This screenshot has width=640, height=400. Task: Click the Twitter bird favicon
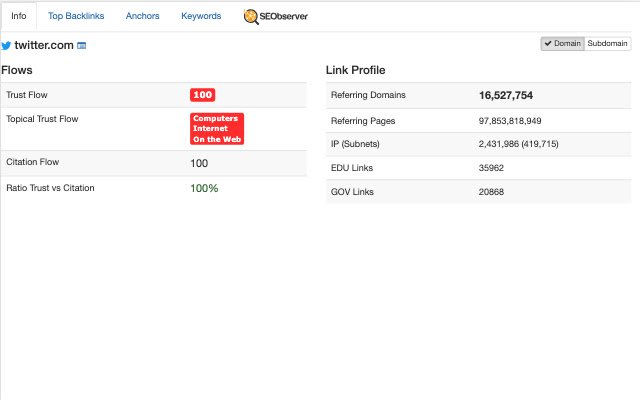point(6,45)
